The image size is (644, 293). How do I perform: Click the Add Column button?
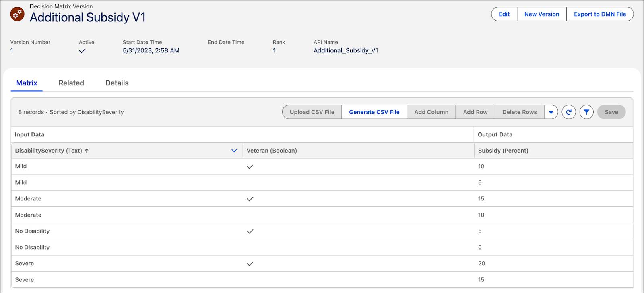click(x=431, y=112)
